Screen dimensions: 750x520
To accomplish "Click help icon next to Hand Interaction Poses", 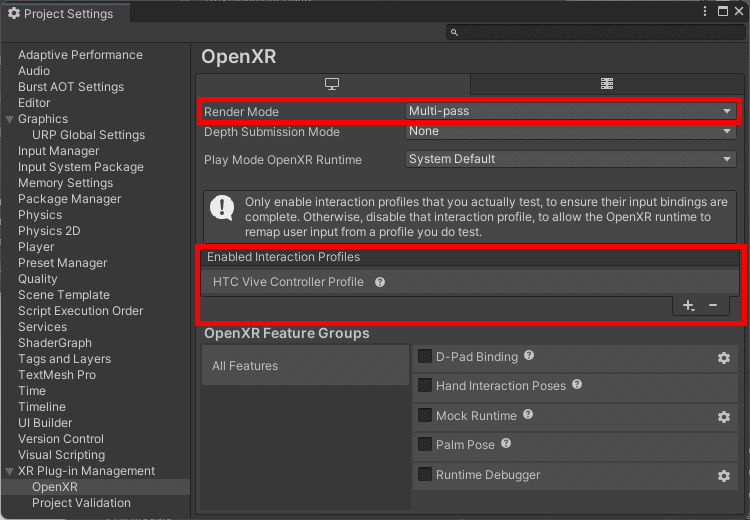I will click(x=577, y=385).
